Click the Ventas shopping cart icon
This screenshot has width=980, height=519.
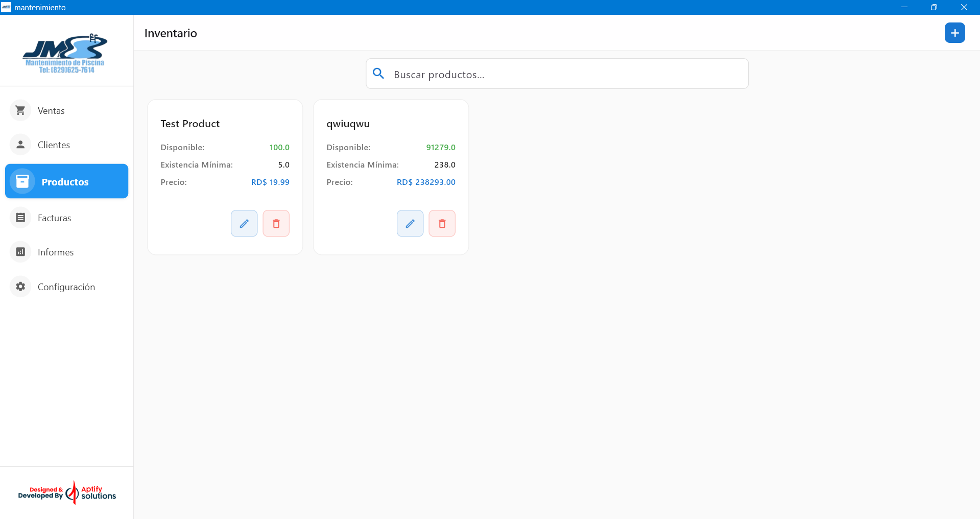click(20, 110)
